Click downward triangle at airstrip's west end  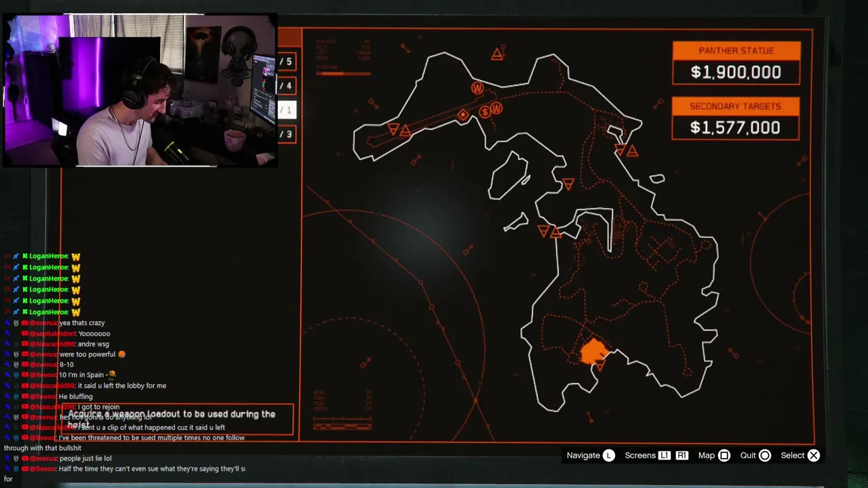pyautogui.click(x=393, y=128)
